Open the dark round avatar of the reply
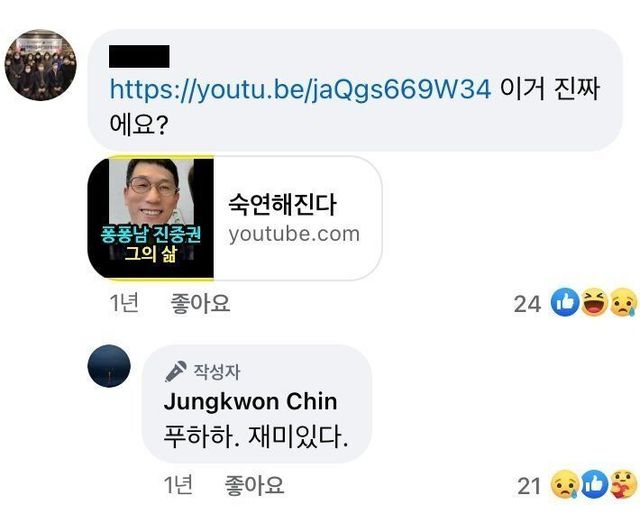The height and width of the screenshot is (524, 640). 108,365
